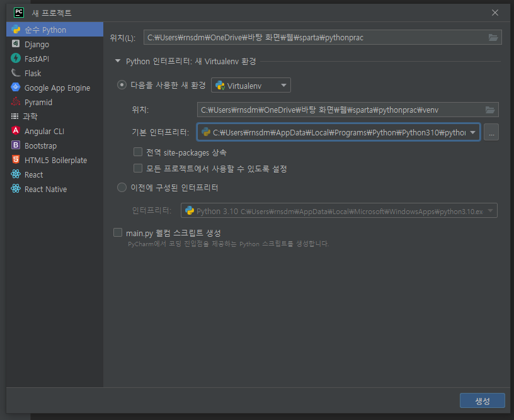Click the 생성 create button
Image resolution: width=514 pixels, height=420 pixels.
coord(483,400)
